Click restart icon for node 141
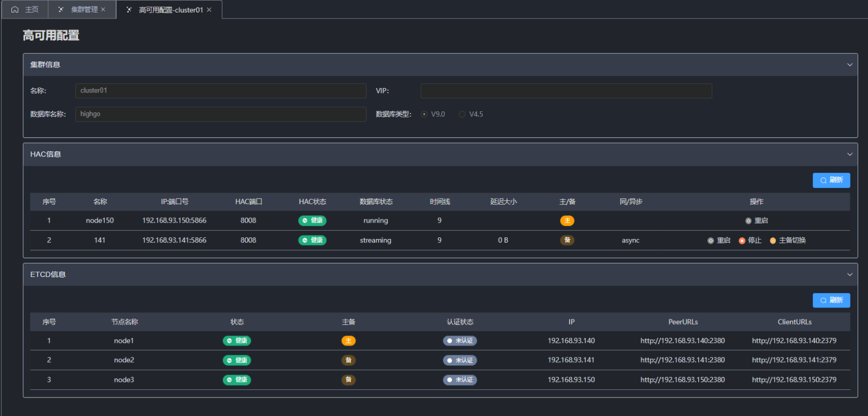This screenshot has height=416, width=868. coord(711,241)
